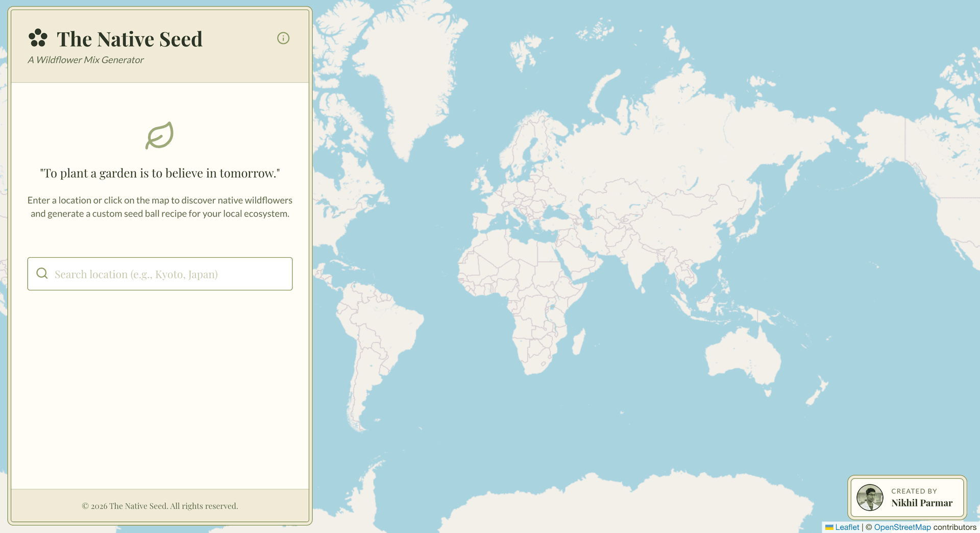Viewport: 980px width, 533px height.
Task: Click the Ukrainian flag in the map attribution
Action: point(830,527)
